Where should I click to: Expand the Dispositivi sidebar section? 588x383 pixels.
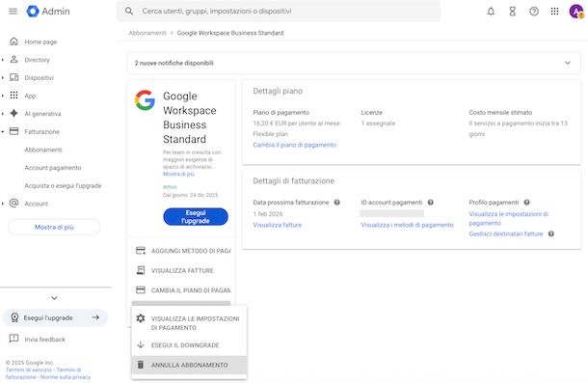tap(3, 78)
